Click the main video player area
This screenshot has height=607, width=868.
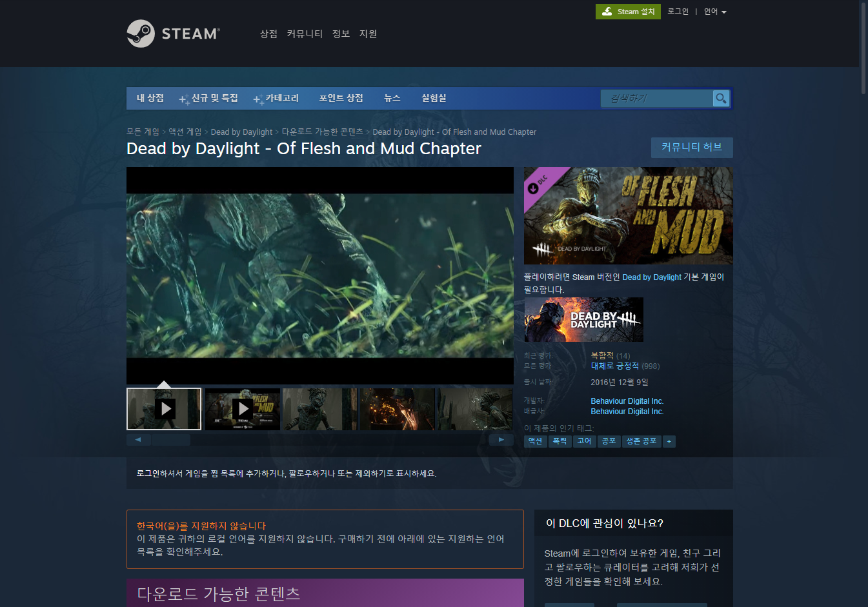(320, 275)
